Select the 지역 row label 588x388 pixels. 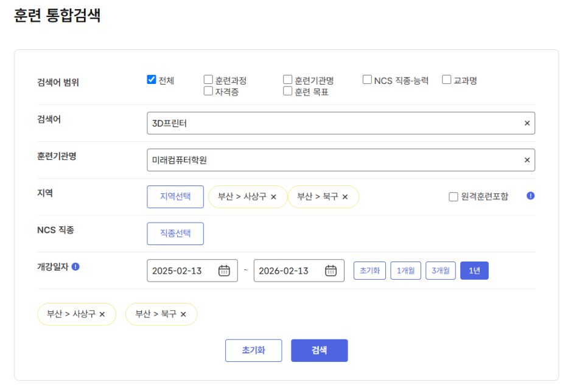tap(45, 193)
